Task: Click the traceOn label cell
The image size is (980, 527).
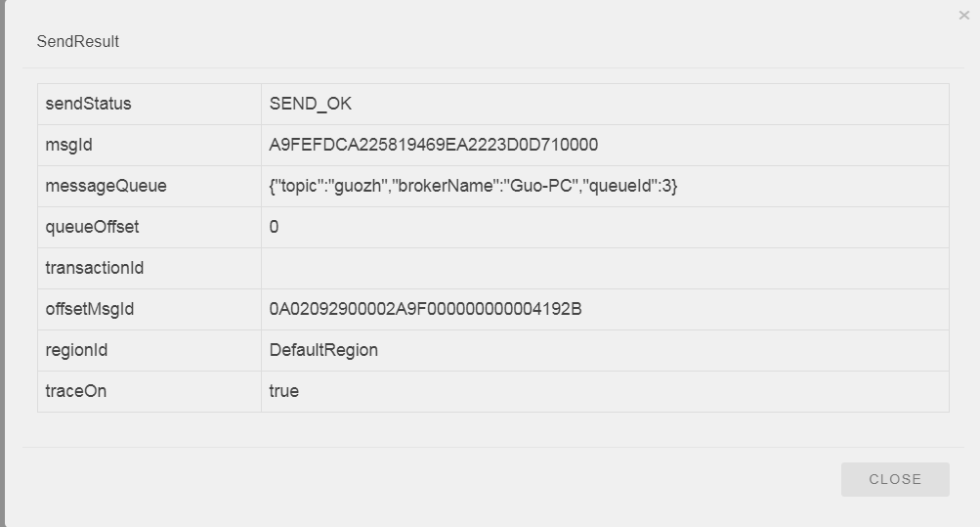Action: (x=149, y=391)
